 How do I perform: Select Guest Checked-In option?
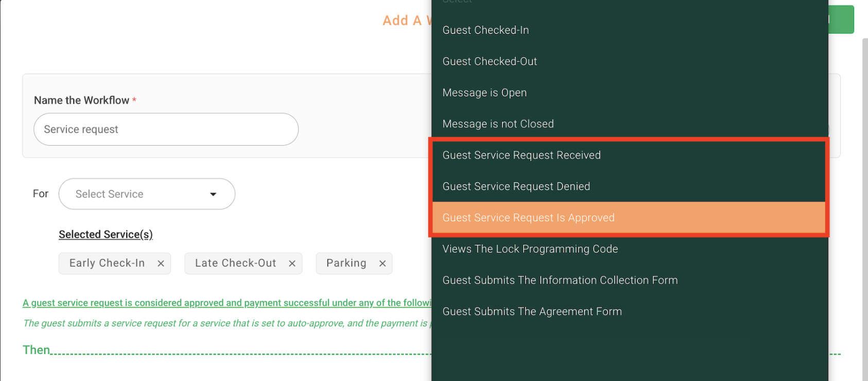point(630,30)
